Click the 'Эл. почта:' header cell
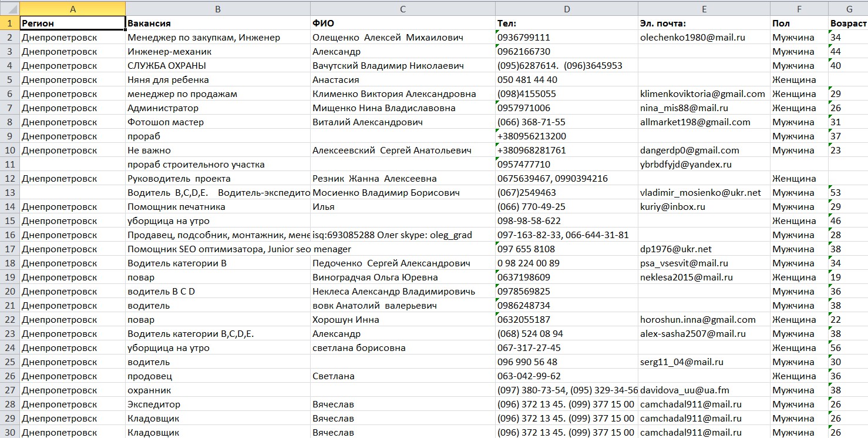Screen dimensions: 868x438 tap(704, 24)
